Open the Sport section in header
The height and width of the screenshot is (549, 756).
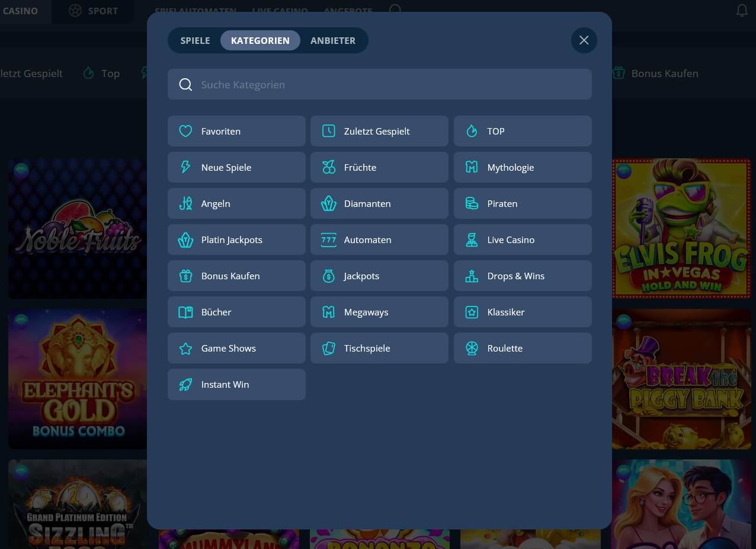(x=93, y=11)
